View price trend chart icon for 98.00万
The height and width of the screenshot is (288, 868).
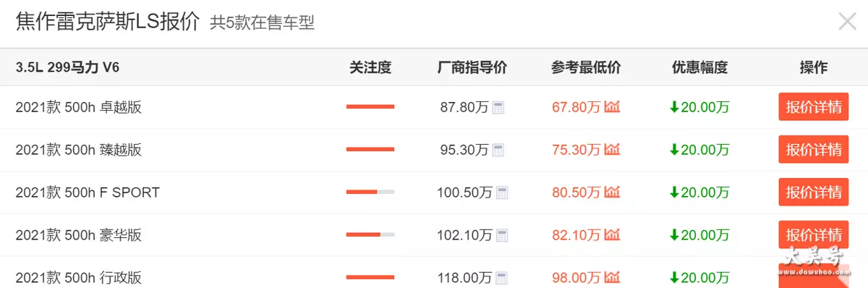tap(613, 278)
